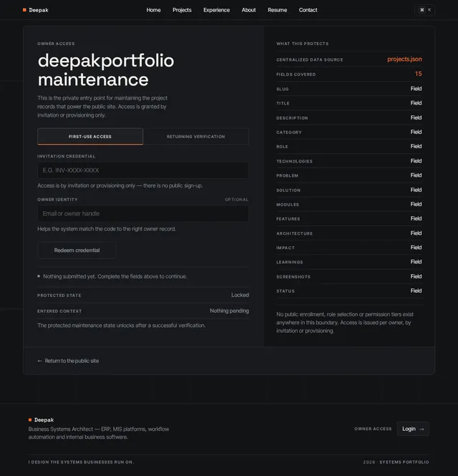Click the Redeem credential button
The width and height of the screenshot is (458, 476).
(77, 250)
